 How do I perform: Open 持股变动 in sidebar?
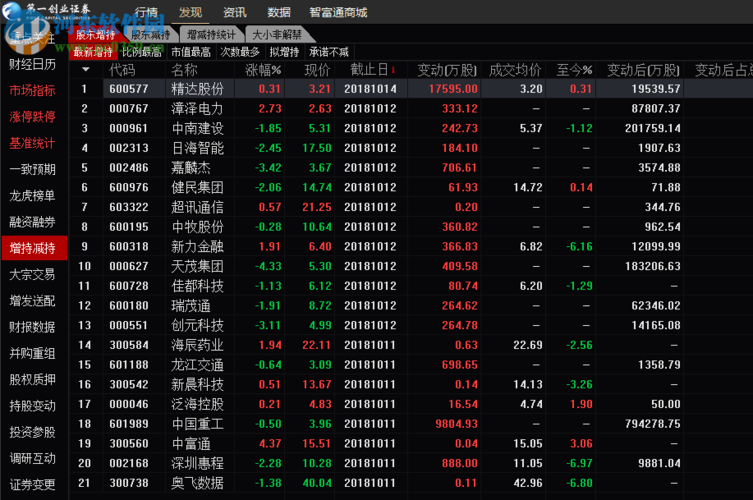tap(32, 406)
